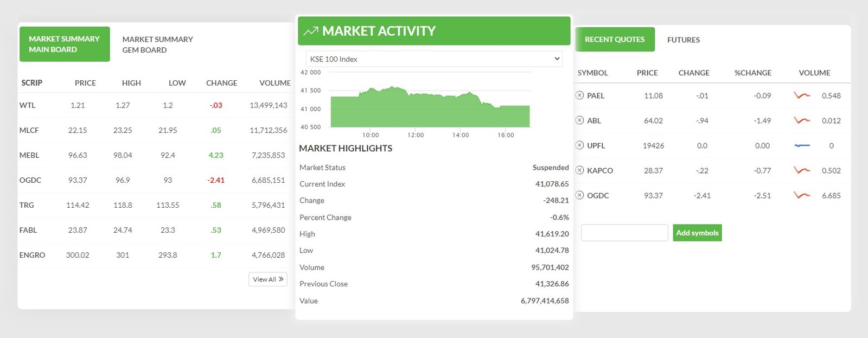
Task: Click the PAEL sparkline trend icon
Action: click(801, 95)
